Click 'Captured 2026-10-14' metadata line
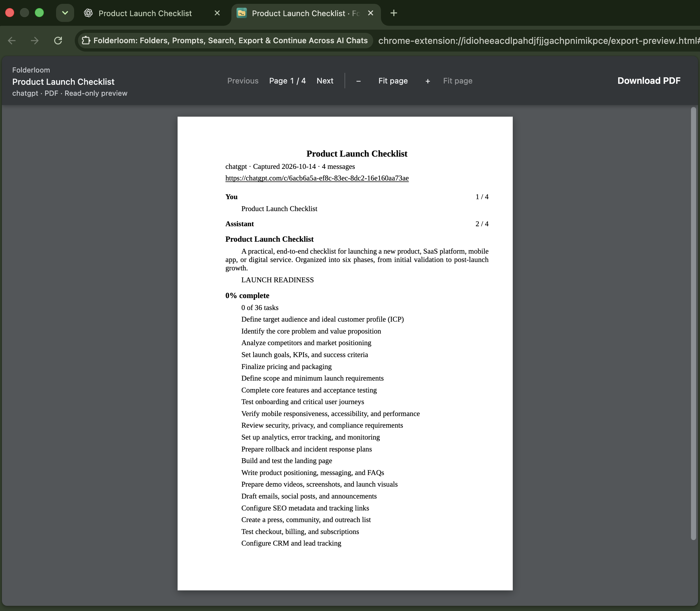Image resolution: width=700 pixels, height=611 pixels. coord(290,166)
